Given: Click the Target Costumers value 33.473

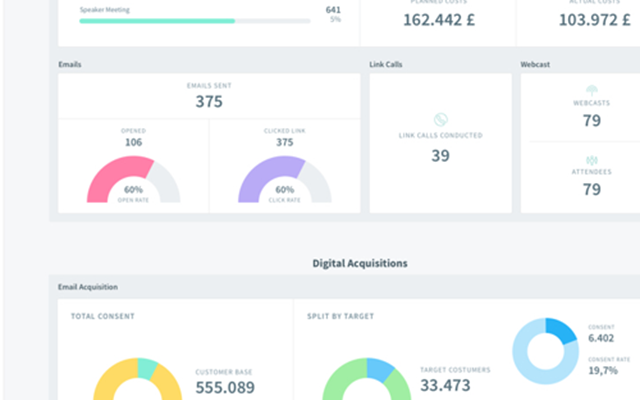Looking at the screenshot, I should (x=445, y=385).
